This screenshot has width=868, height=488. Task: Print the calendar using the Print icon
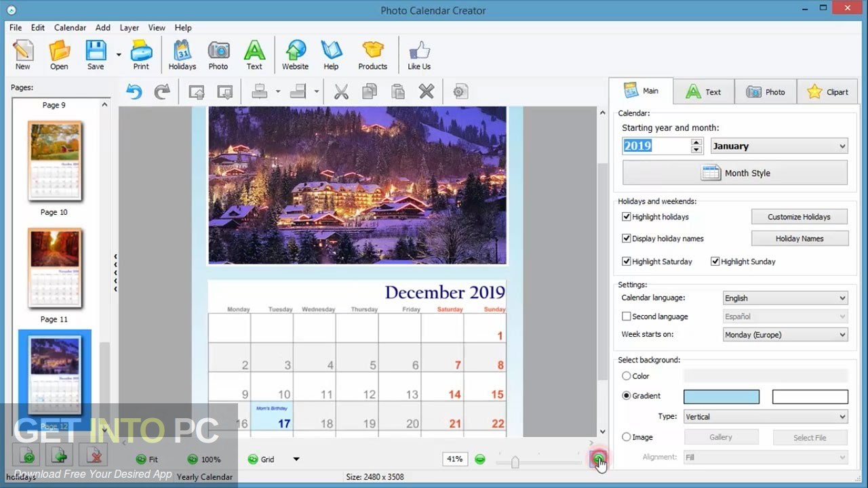click(x=141, y=55)
